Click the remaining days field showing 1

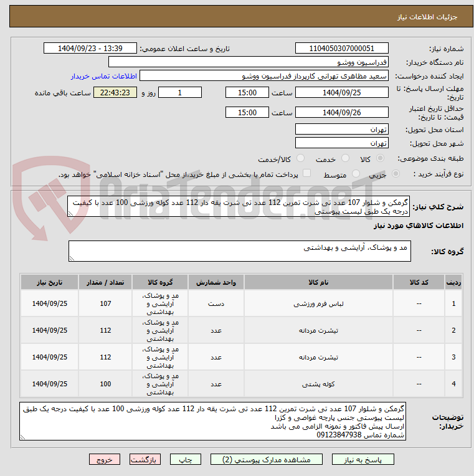[180, 92]
